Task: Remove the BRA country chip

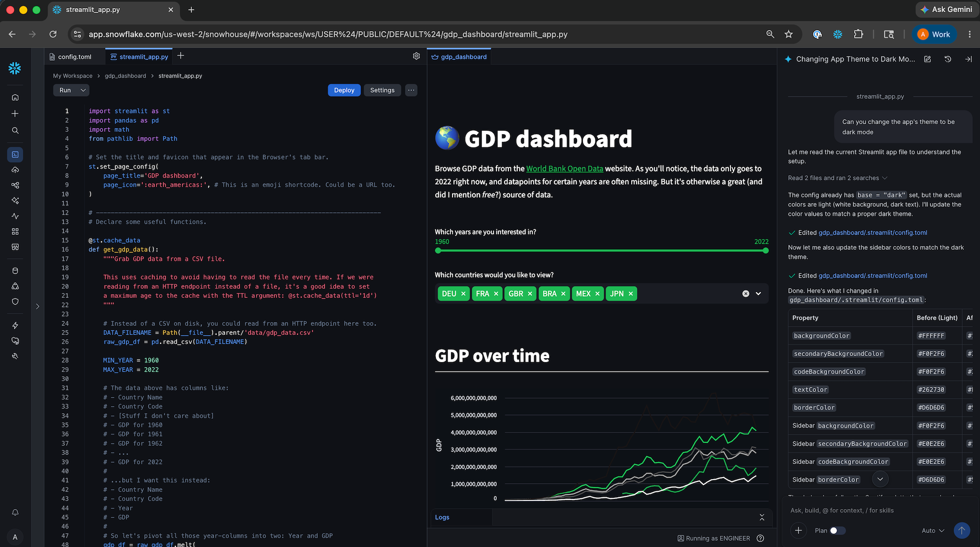Action: [563, 294]
